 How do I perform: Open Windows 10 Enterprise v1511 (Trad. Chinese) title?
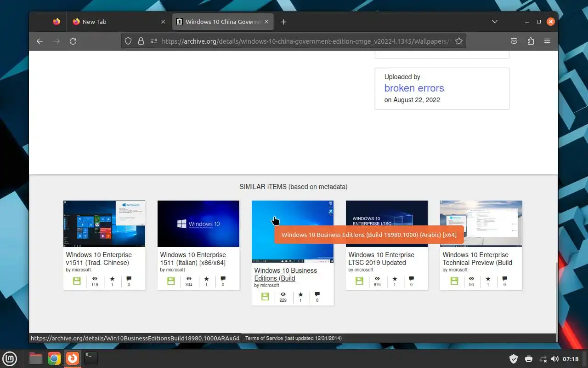[x=99, y=259]
